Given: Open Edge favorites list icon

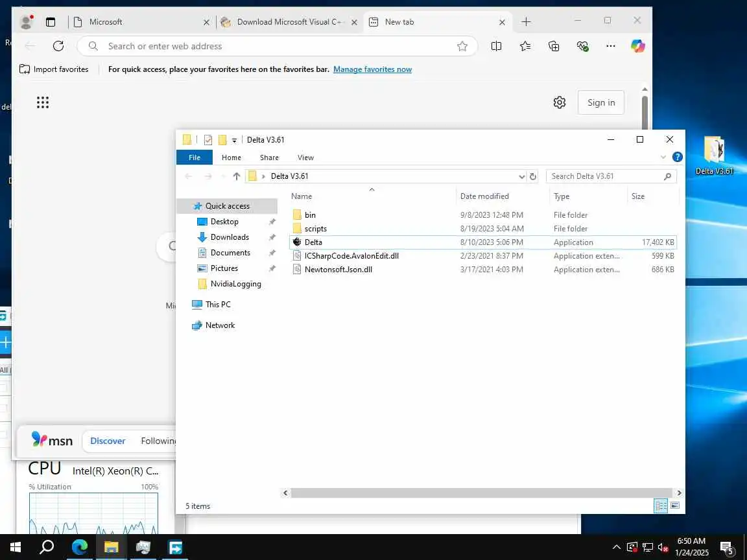Looking at the screenshot, I should pos(525,46).
